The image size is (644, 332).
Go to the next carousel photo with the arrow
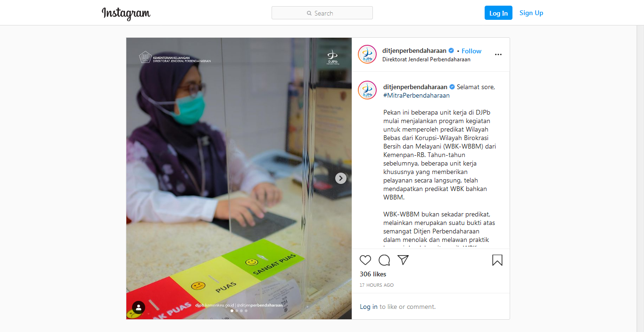341,178
